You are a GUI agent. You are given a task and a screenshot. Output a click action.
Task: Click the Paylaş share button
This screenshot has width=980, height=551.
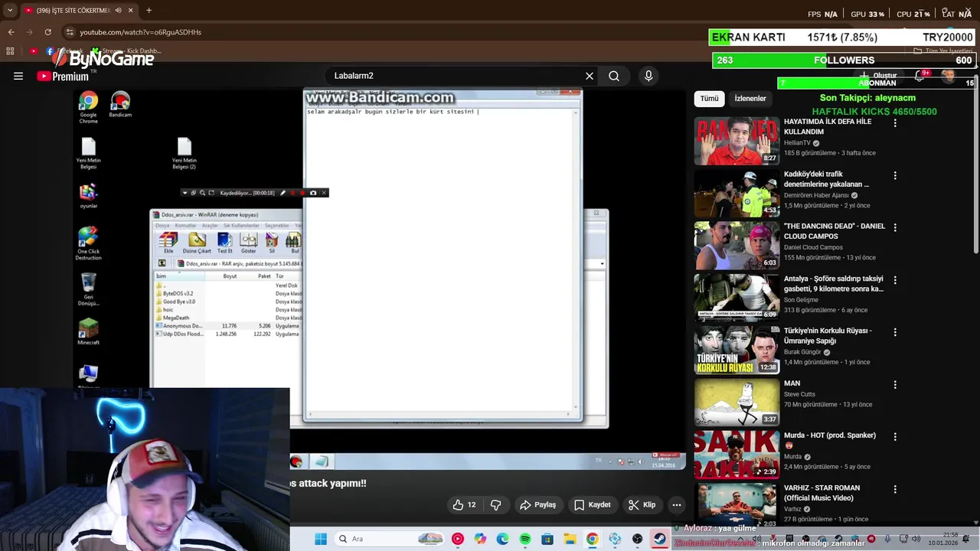[537, 505]
